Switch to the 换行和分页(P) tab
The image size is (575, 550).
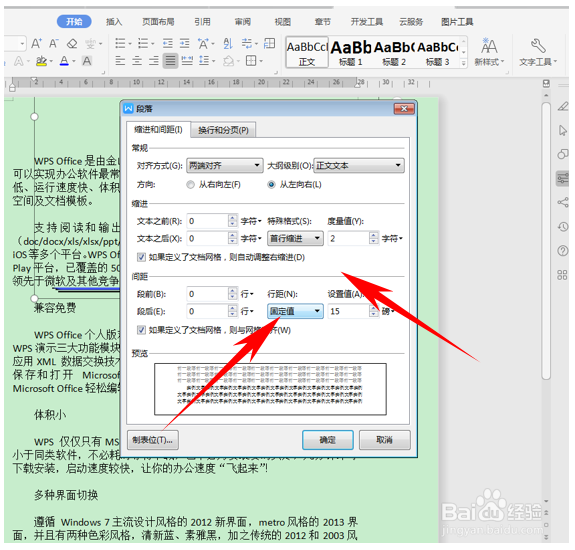tap(223, 130)
